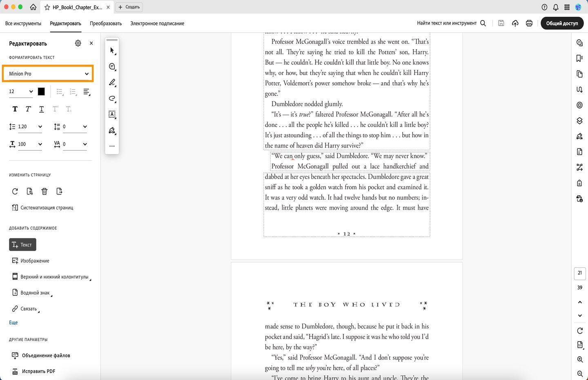Show more tools in the floating toolbar
This screenshot has width=588, height=380.
click(x=112, y=146)
